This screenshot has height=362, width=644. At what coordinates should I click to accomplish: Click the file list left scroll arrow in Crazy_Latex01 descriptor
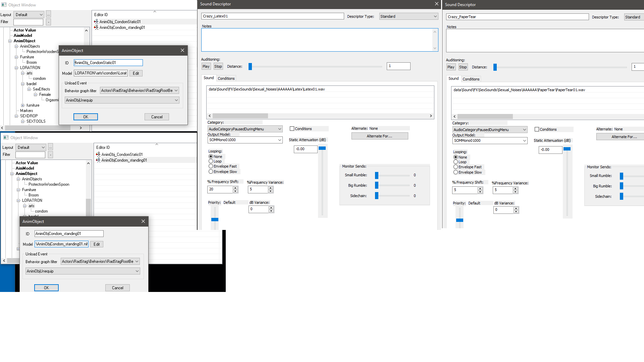pyautogui.click(x=210, y=116)
